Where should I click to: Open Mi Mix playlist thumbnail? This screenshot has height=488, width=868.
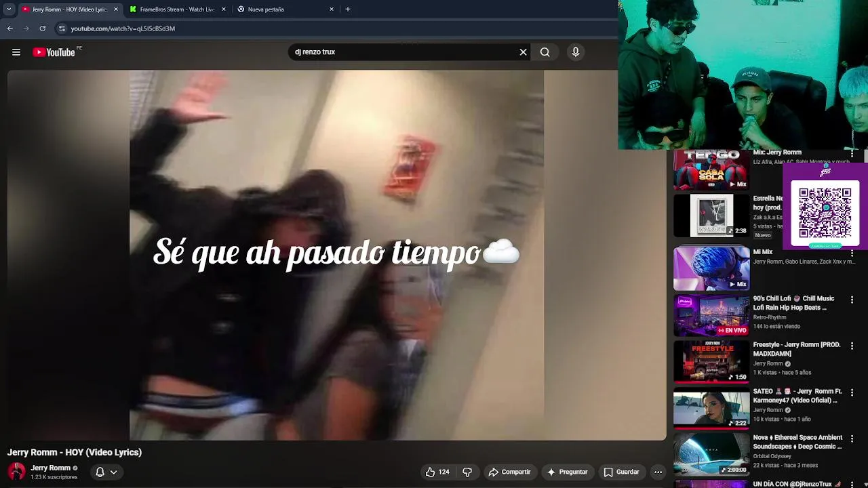pos(711,268)
